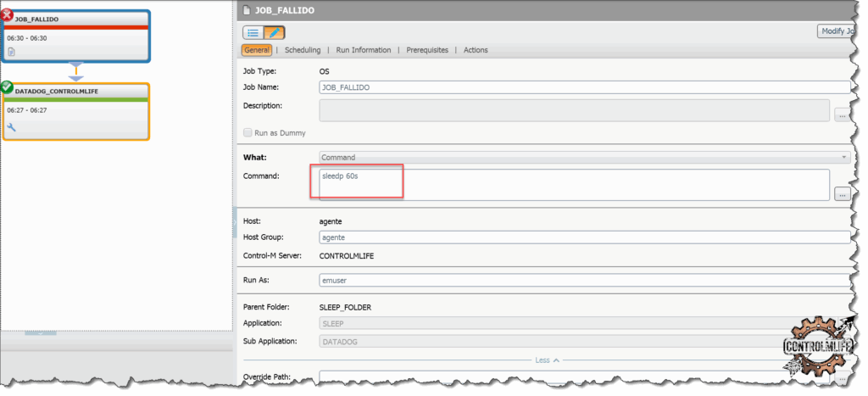Click the ellipsis button next to Command field

pyautogui.click(x=841, y=193)
